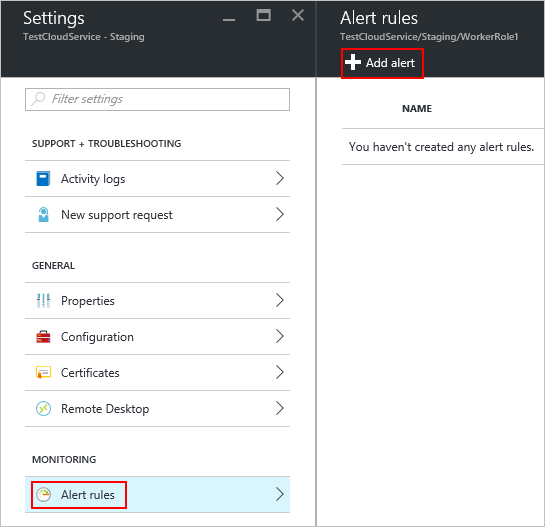Image resolution: width=545 pixels, height=527 pixels.
Task: Expand the Certificates chevron
Action: 280,372
